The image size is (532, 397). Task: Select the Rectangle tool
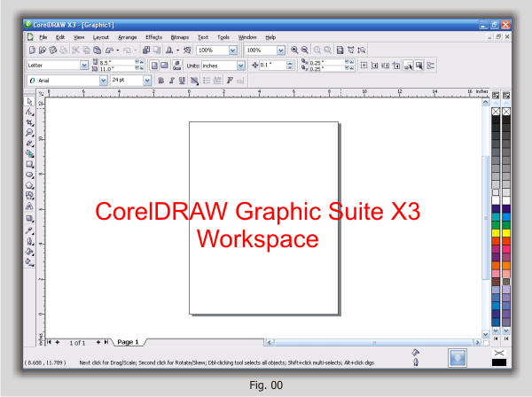tap(29, 165)
